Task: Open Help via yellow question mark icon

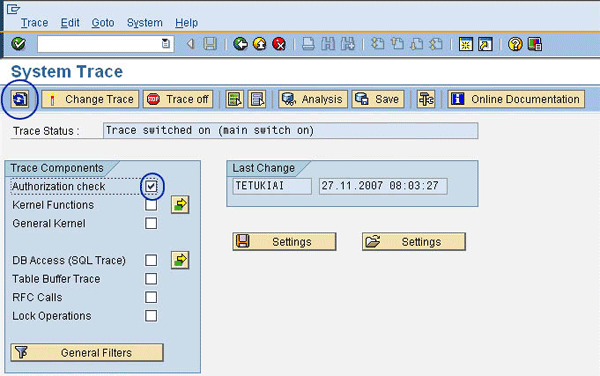Action: pos(515,44)
